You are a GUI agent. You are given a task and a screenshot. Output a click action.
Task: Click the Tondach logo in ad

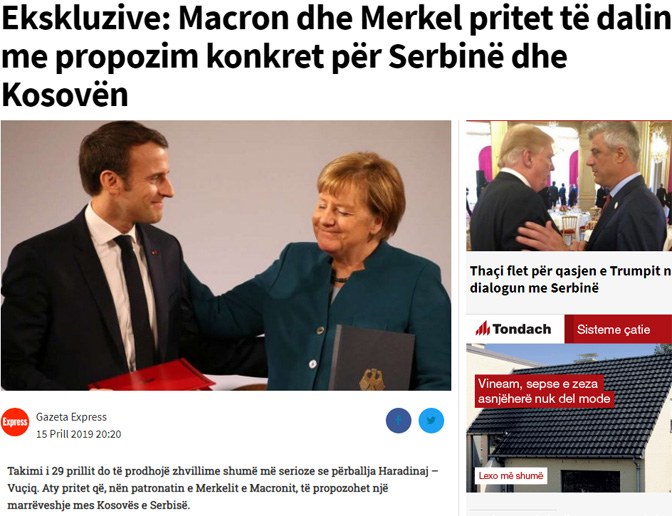[x=513, y=329]
